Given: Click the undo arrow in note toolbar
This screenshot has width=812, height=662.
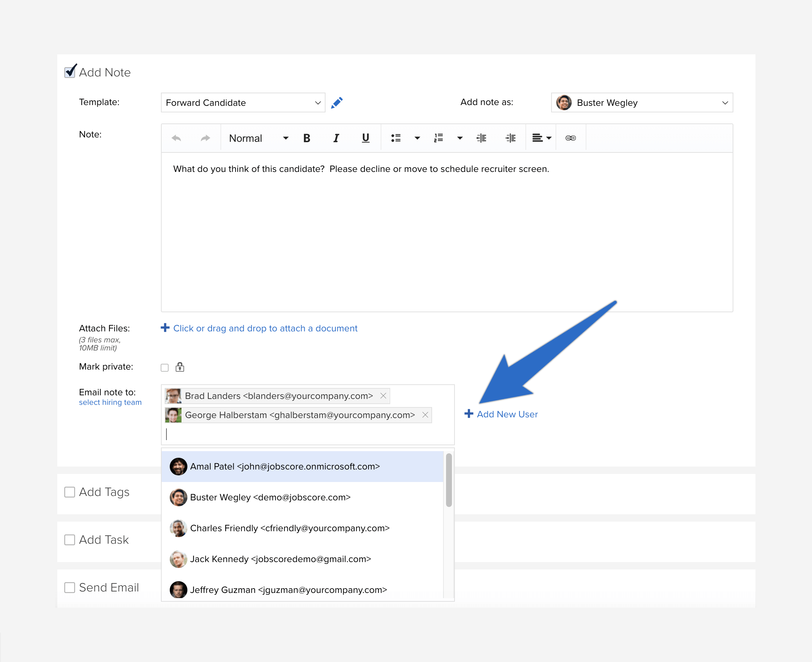Looking at the screenshot, I should 176,138.
